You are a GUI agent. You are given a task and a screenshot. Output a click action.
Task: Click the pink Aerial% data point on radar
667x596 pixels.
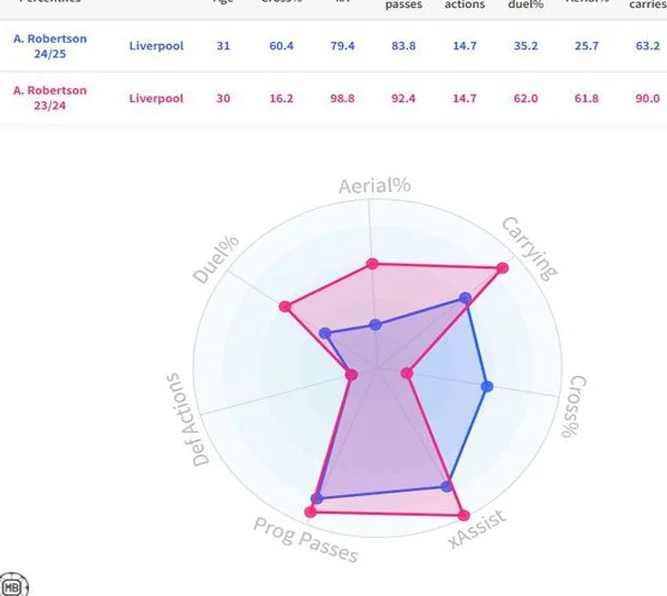pyautogui.click(x=373, y=264)
